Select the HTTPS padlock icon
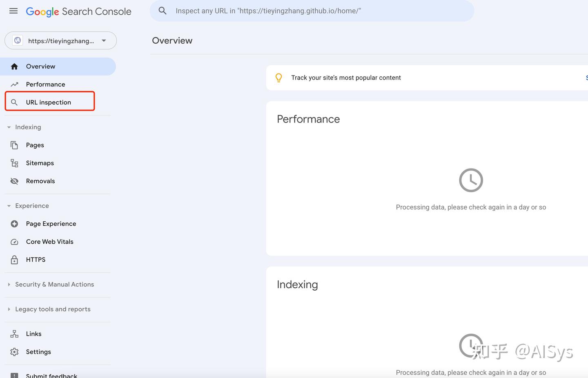The width and height of the screenshot is (588, 378). click(x=14, y=260)
